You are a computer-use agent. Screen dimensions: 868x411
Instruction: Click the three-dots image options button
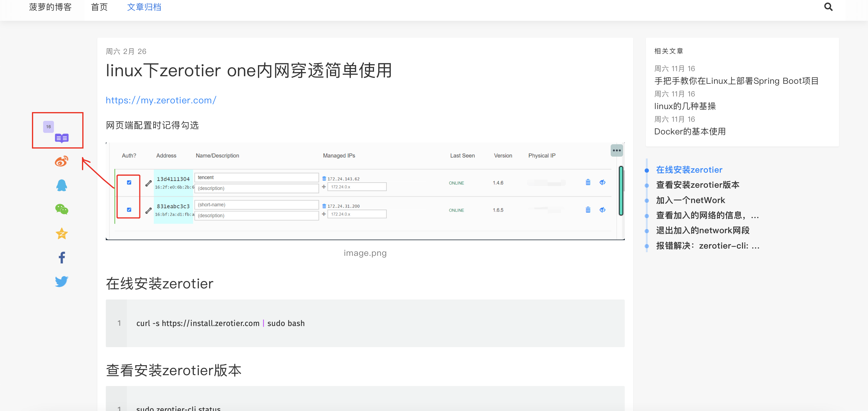coord(616,151)
